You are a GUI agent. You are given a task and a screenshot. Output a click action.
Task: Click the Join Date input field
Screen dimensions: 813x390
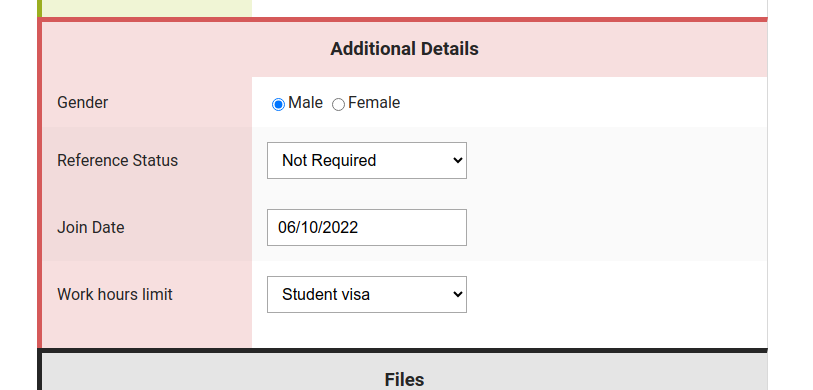pos(367,228)
